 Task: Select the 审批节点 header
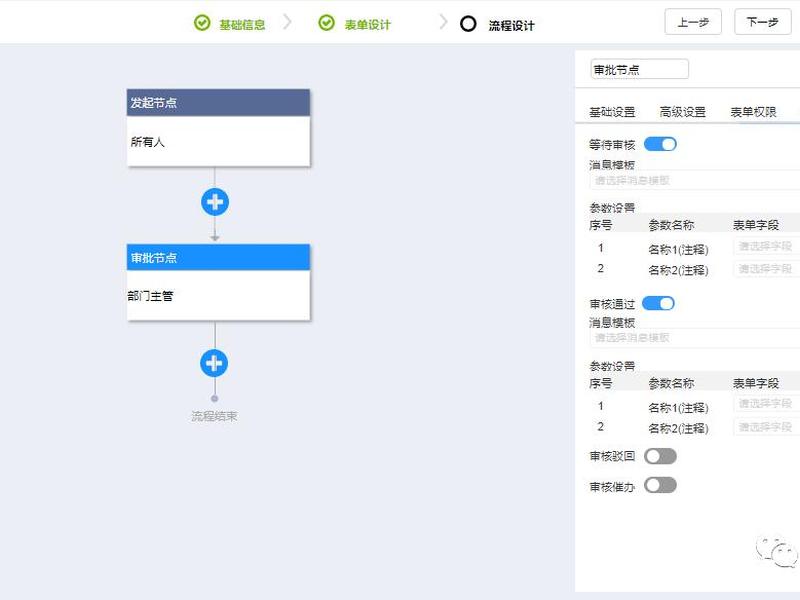click(218, 257)
